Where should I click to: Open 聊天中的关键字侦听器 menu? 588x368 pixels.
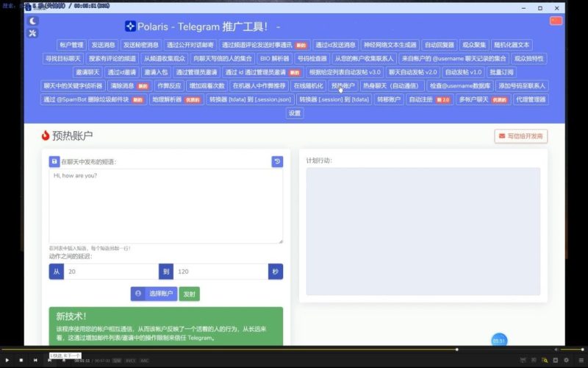[x=73, y=85]
